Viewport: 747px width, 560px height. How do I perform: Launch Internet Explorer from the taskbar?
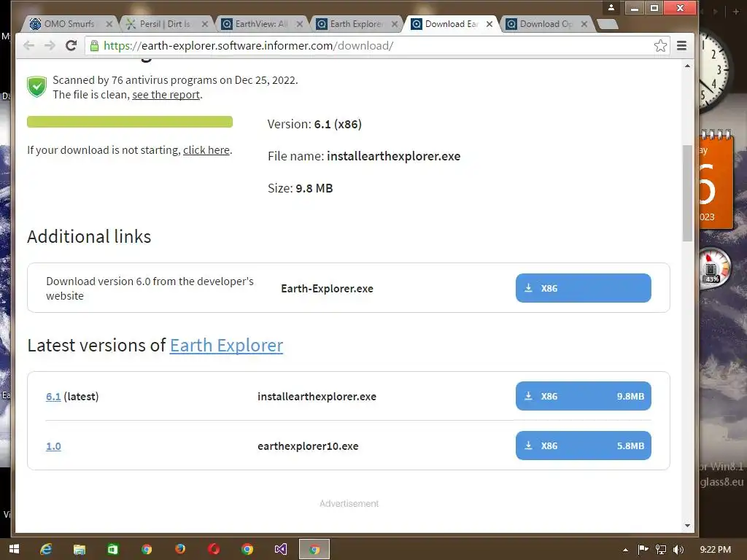[x=46, y=549]
